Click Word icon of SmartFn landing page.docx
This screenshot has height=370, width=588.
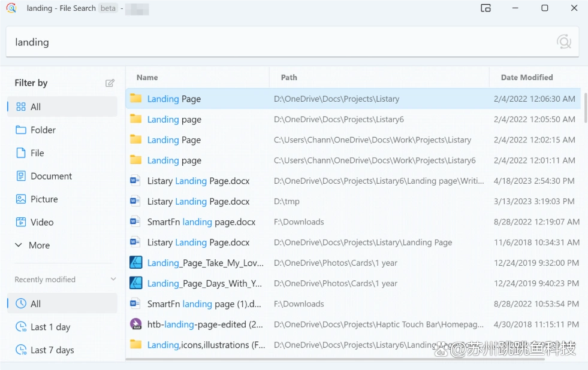pos(135,222)
